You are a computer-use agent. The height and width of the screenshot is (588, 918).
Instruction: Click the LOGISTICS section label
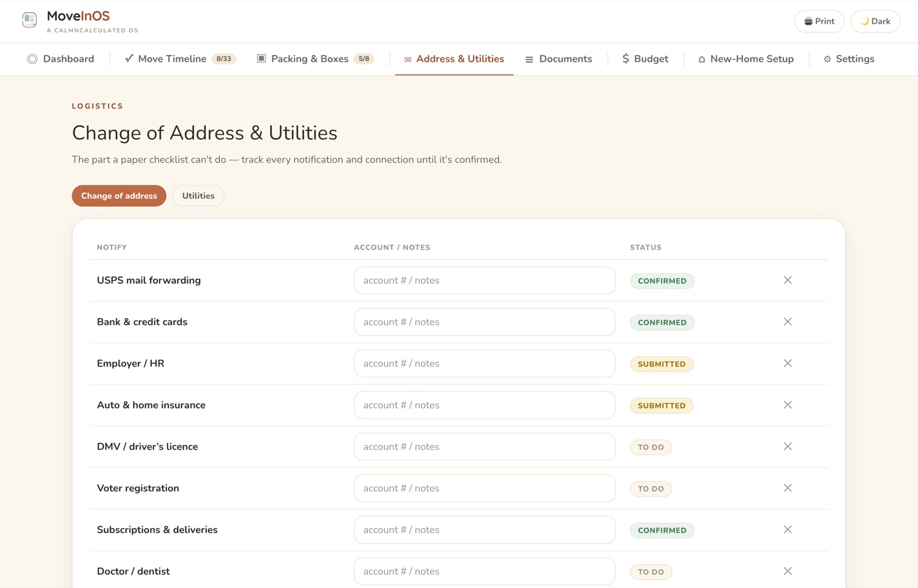[x=97, y=106]
